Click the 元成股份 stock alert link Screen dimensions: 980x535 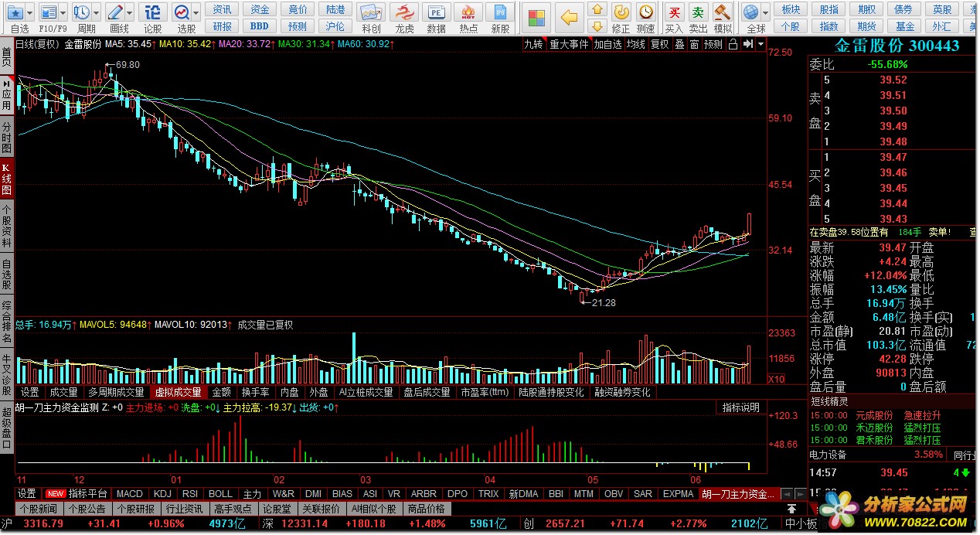873,415
